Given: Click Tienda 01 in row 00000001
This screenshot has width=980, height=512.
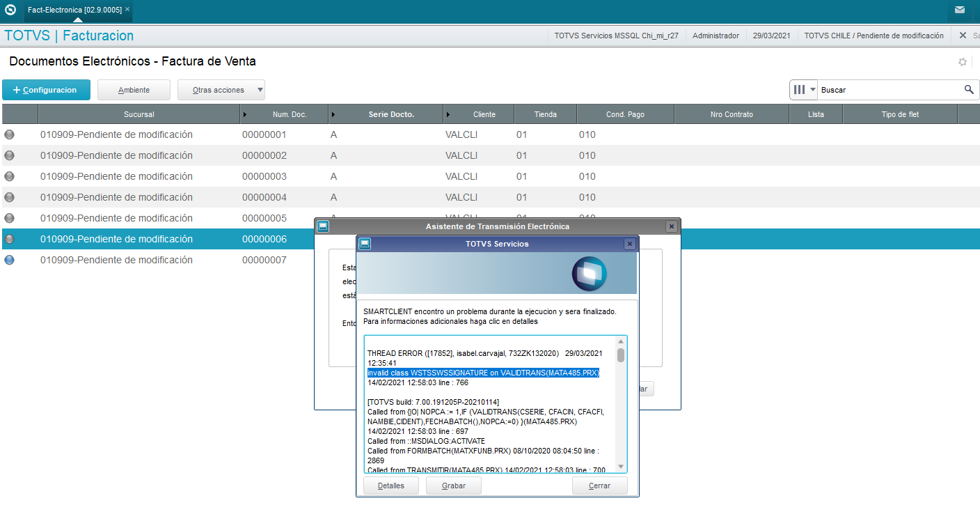Looking at the screenshot, I should pos(522,134).
